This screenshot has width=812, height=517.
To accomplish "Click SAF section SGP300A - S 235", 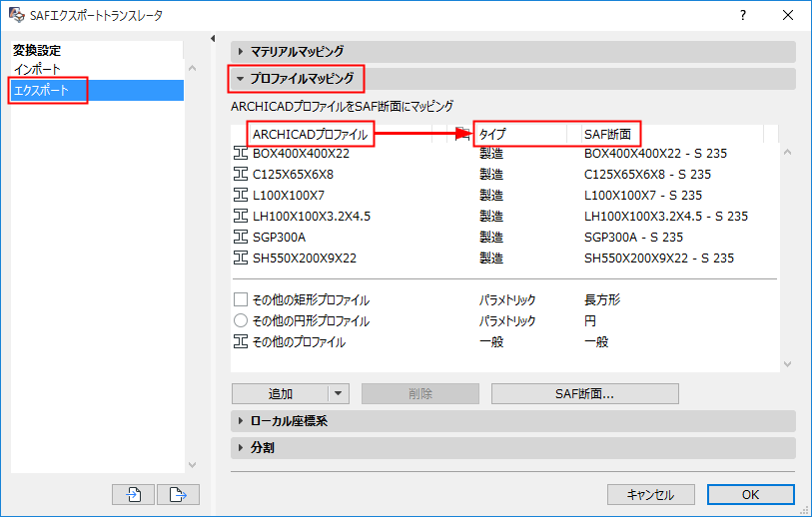I will (634, 237).
